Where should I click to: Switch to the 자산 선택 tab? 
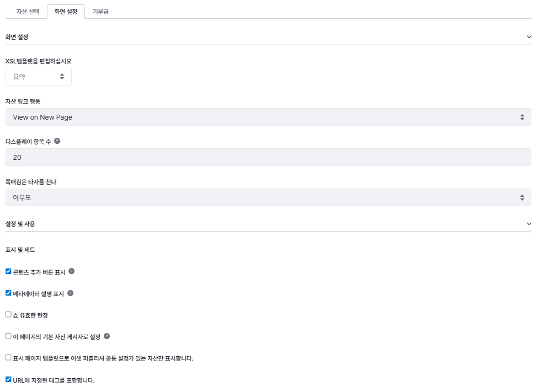click(x=28, y=11)
